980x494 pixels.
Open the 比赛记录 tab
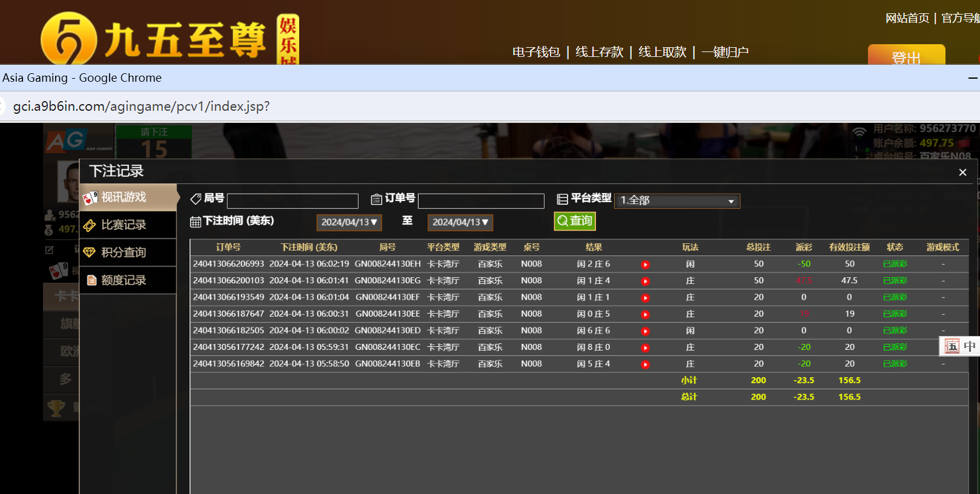pyautogui.click(x=128, y=225)
